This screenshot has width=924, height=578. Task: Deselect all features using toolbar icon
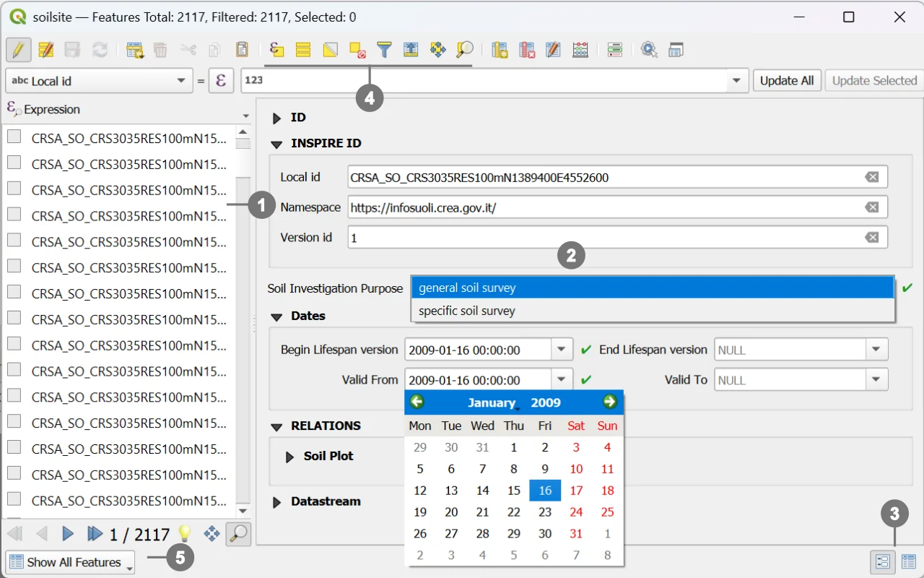coord(357,50)
